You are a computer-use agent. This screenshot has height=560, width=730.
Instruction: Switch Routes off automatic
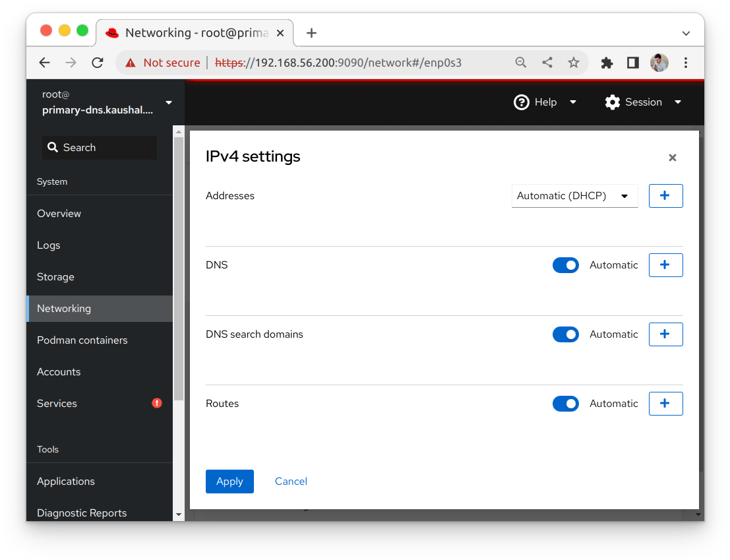click(x=565, y=403)
